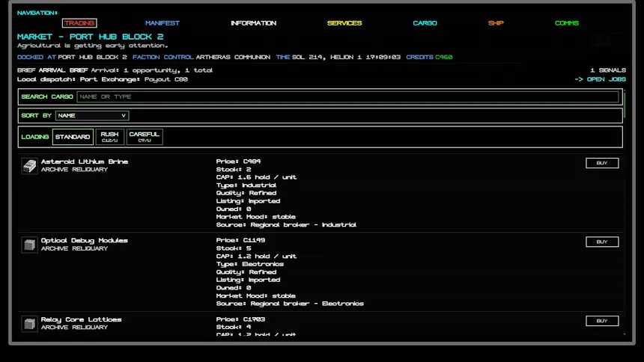644x362 pixels.
Task: Open the Sort By NAME dropdown
Action: coord(92,116)
